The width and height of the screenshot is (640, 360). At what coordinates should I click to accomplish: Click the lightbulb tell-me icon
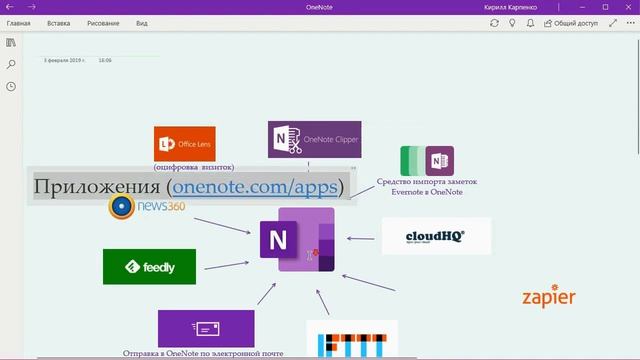(512, 23)
